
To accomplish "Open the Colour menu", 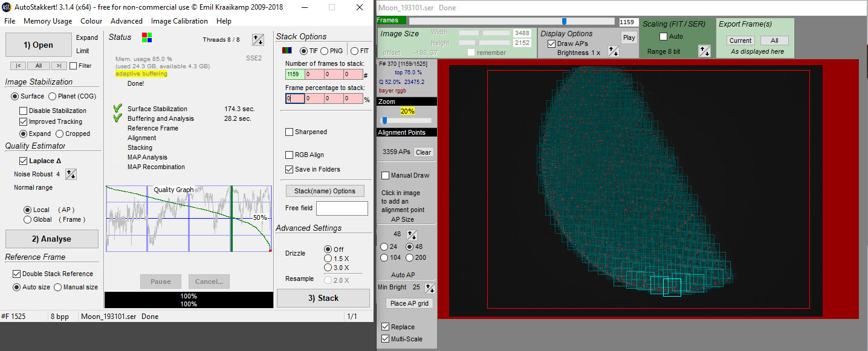I will click(91, 21).
